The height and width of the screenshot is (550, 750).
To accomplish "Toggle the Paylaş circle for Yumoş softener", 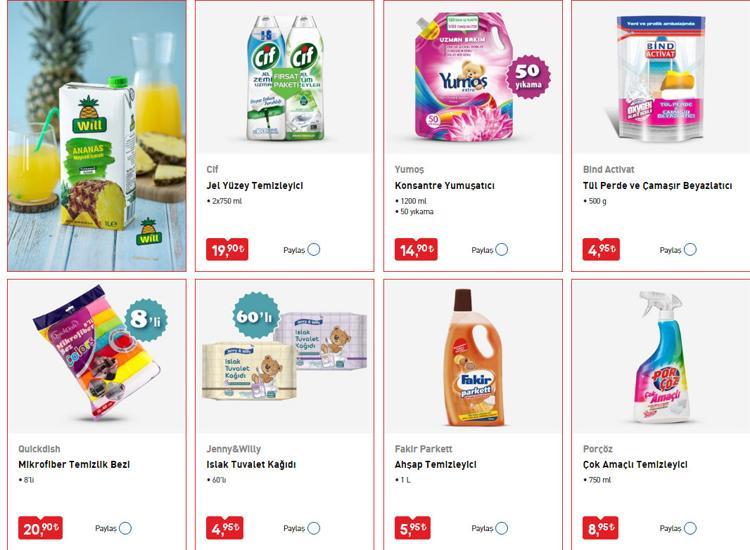I will pos(502,250).
